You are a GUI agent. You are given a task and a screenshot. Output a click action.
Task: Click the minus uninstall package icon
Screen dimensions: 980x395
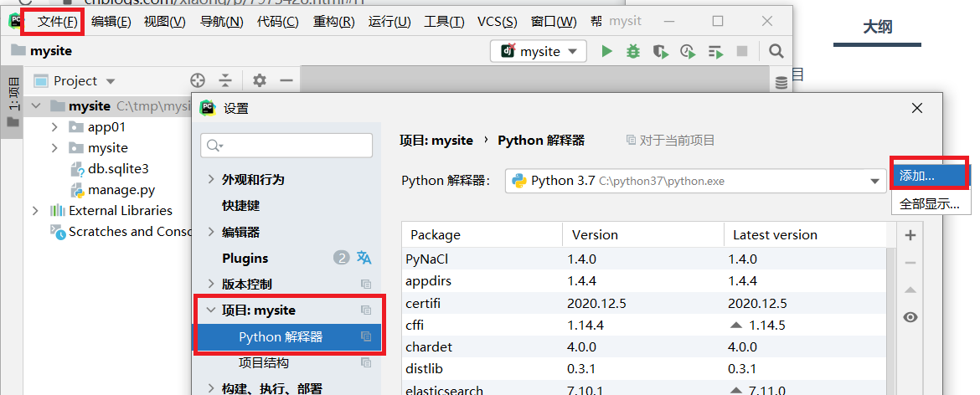click(x=910, y=263)
